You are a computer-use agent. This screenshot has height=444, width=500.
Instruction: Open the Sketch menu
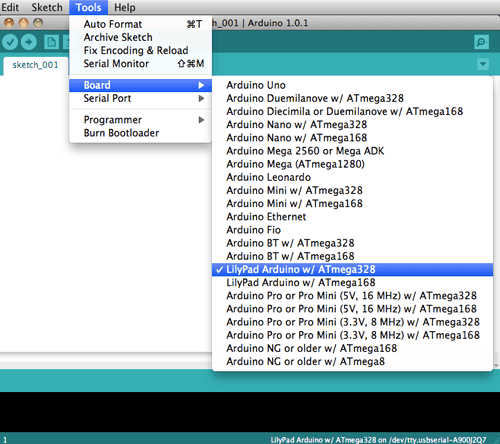(47, 7)
